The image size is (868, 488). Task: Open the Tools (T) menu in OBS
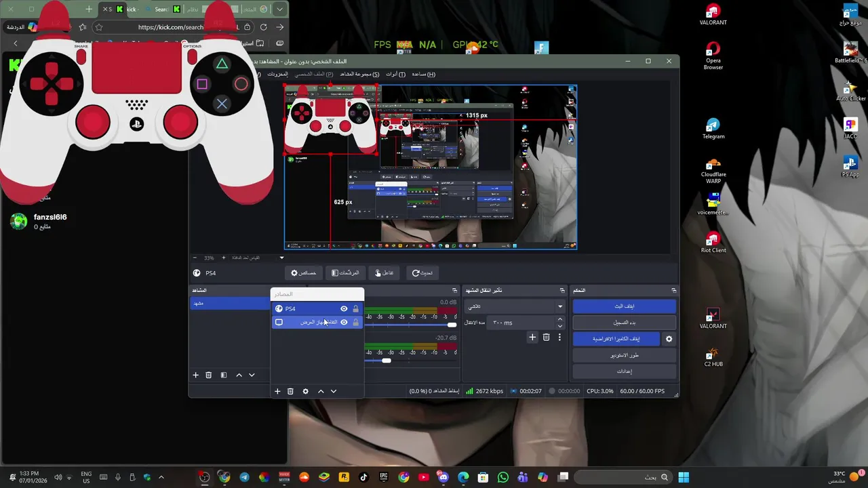[x=395, y=74]
